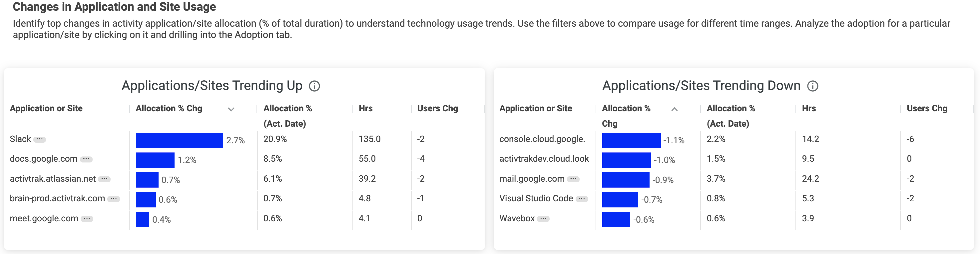Select console.cloud.google. site

(542, 139)
